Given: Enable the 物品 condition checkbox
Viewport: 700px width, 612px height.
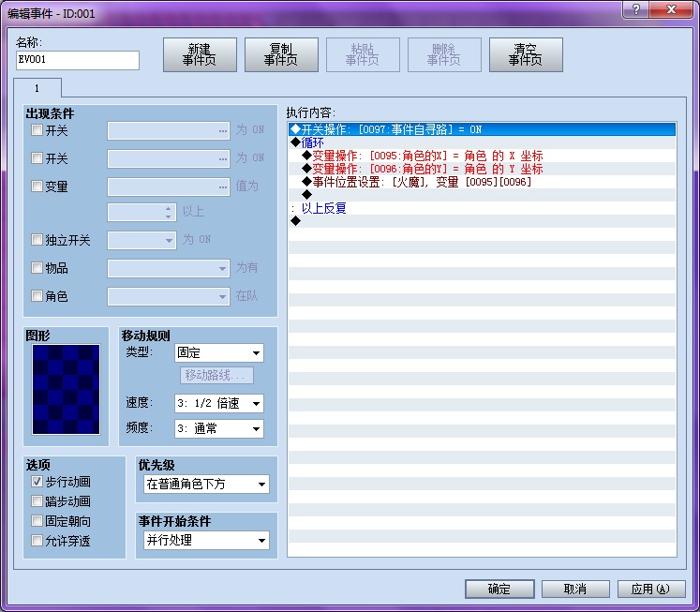Looking at the screenshot, I should click(37, 267).
